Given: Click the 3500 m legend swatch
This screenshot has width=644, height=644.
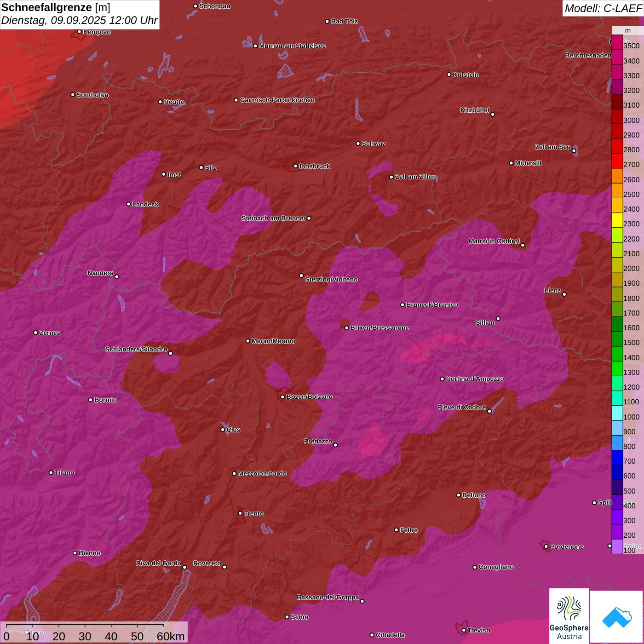Looking at the screenshot, I should pyautogui.click(x=617, y=43).
